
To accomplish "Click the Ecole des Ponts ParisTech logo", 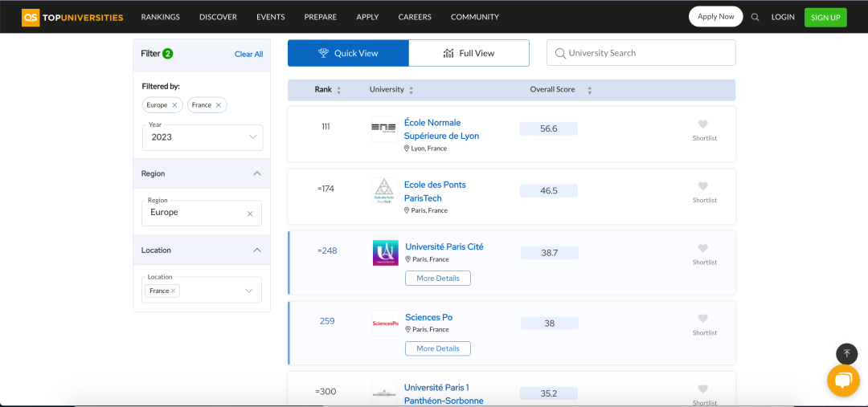I will point(384,191).
